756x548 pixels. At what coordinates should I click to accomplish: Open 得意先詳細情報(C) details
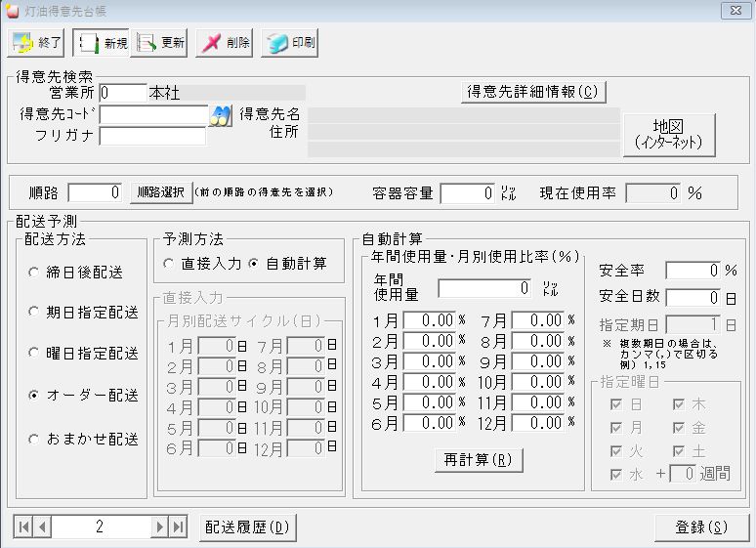(532, 92)
